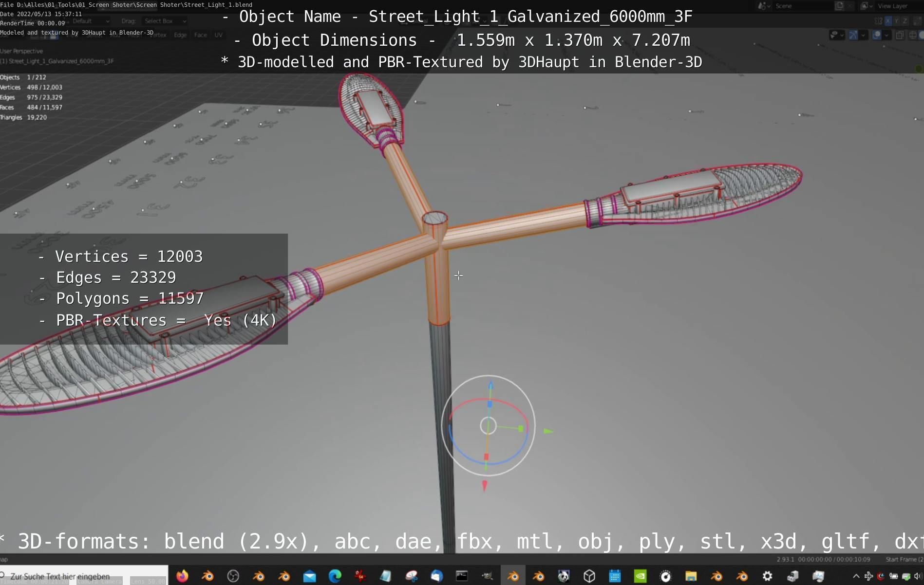Click the gizmo white center circle
924x585 pixels.
(x=488, y=426)
